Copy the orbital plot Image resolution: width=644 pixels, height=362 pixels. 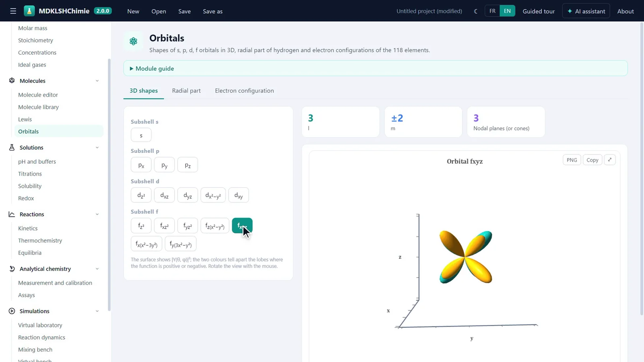pyautogui.click(x=592, y=160)
